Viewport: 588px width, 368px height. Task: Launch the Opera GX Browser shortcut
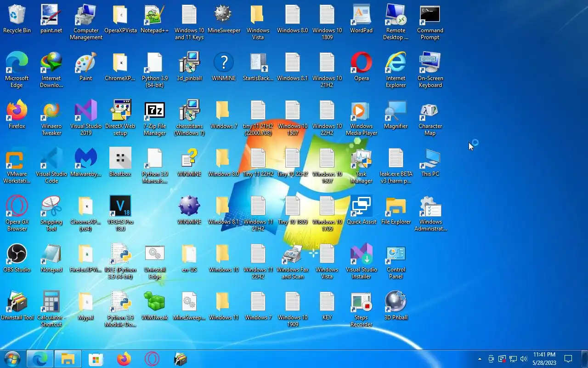[x=17, y=214]
